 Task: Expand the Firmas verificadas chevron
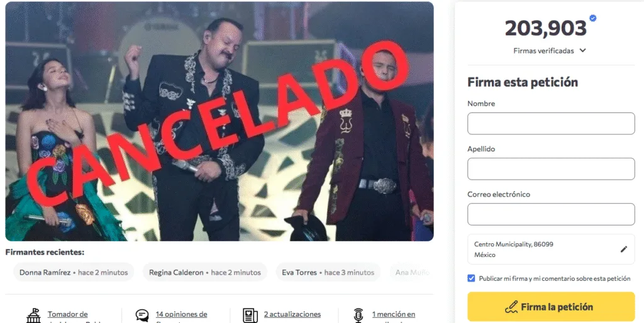pos(582,50)
